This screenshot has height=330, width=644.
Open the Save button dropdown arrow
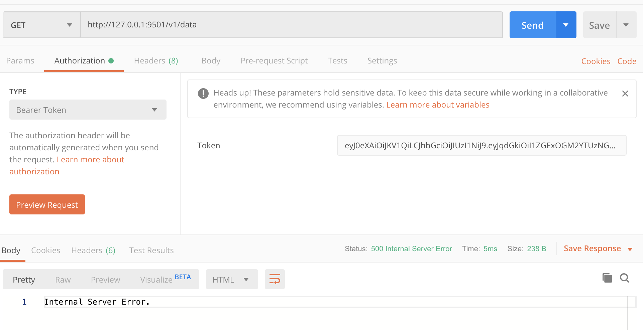coord(626,25)
